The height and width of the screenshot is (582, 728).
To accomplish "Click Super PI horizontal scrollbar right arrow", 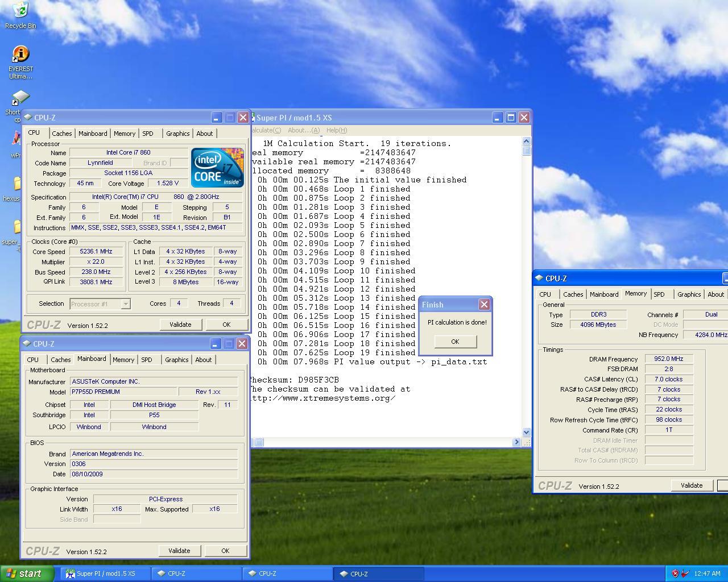I will point(517,442).
